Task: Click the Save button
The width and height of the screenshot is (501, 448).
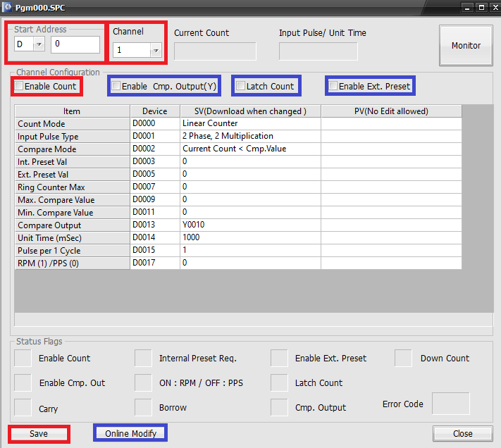Action: point(39,433)
